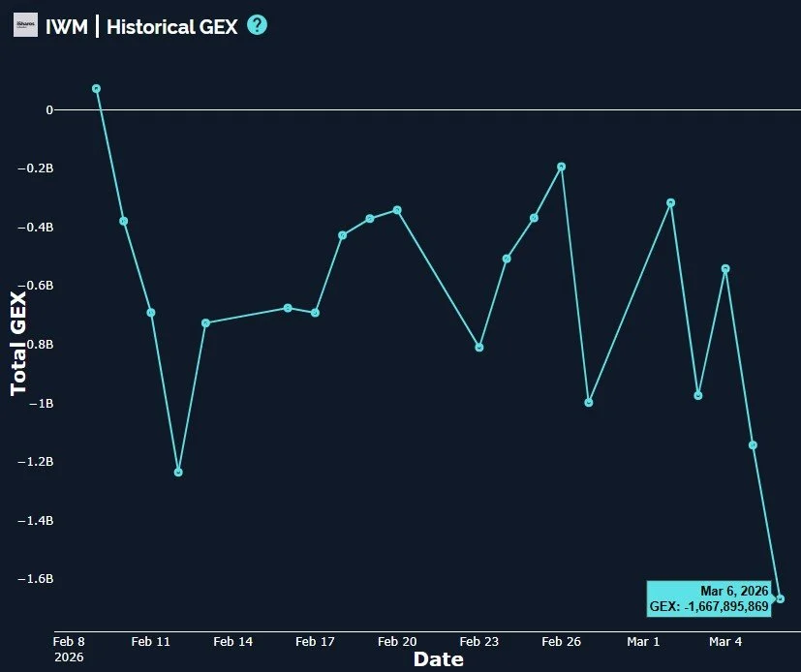Click the Feb 25 data point near -0.37B
Image resolution: width=801 pixels, height=672 pixels.
534,218
